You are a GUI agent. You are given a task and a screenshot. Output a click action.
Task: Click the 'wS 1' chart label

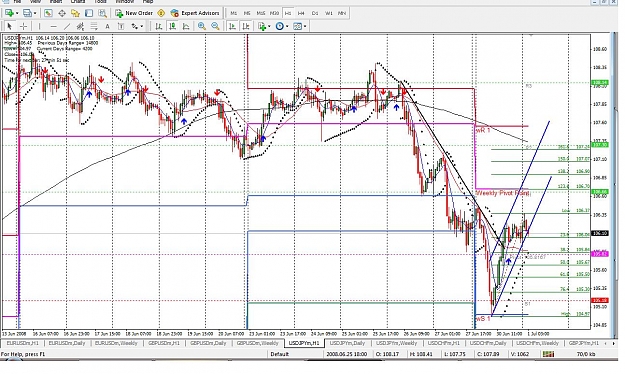click(x=483, y=319)
